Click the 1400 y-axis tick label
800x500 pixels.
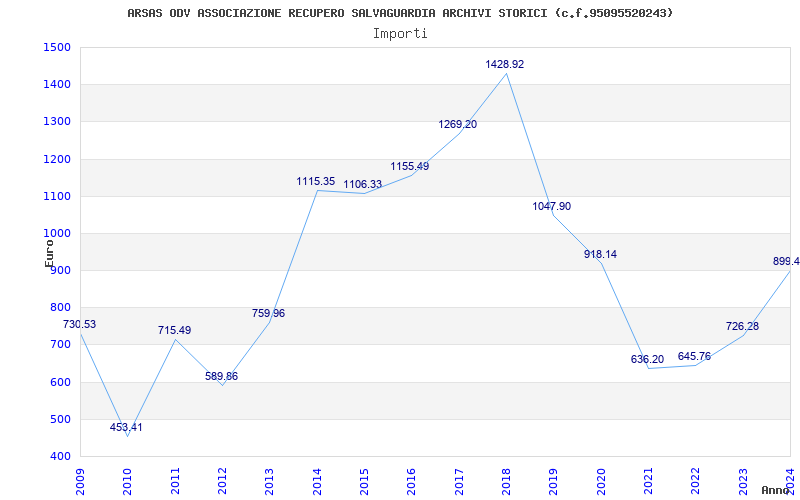57,85
